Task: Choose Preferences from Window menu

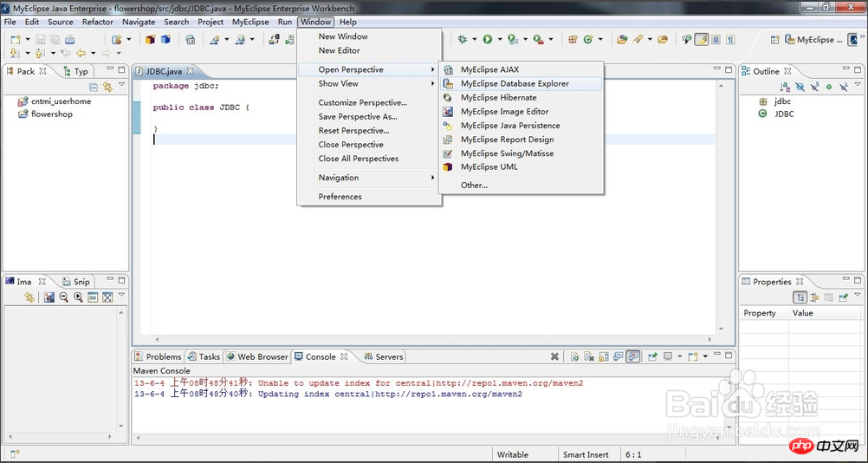Action: coord(340,197)
